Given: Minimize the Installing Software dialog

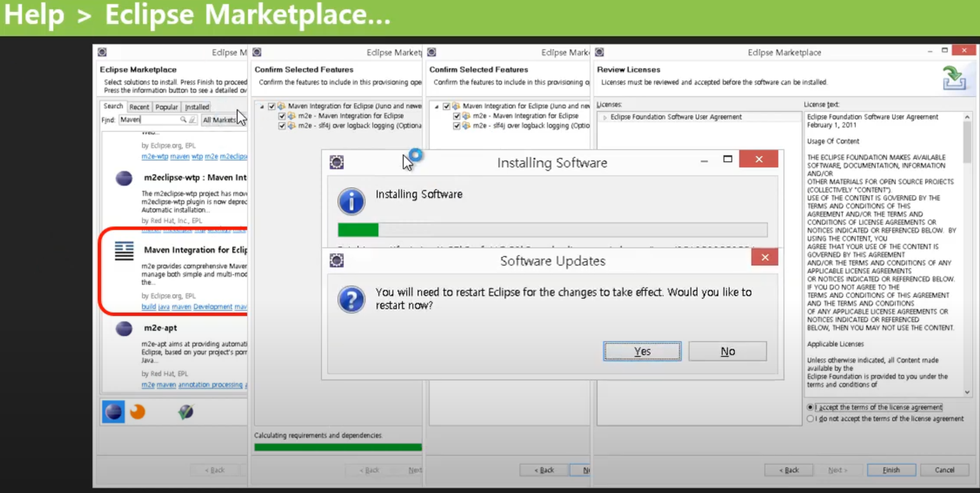Looking at the screenshot, I should click(x=704, y=160).
